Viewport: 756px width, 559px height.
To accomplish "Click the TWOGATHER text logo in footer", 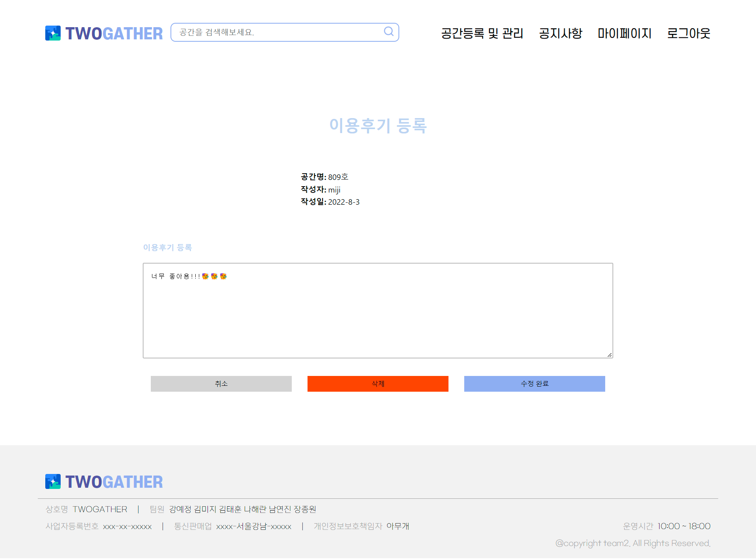I will coord(114,482).
